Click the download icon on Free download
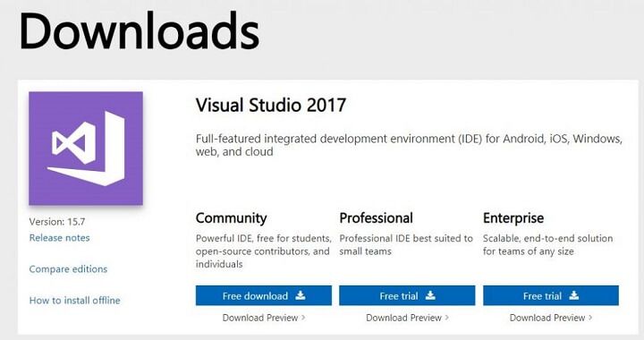The height and width of the screenshot is (340, 644). pyautogui.click(x=301, y=295)
